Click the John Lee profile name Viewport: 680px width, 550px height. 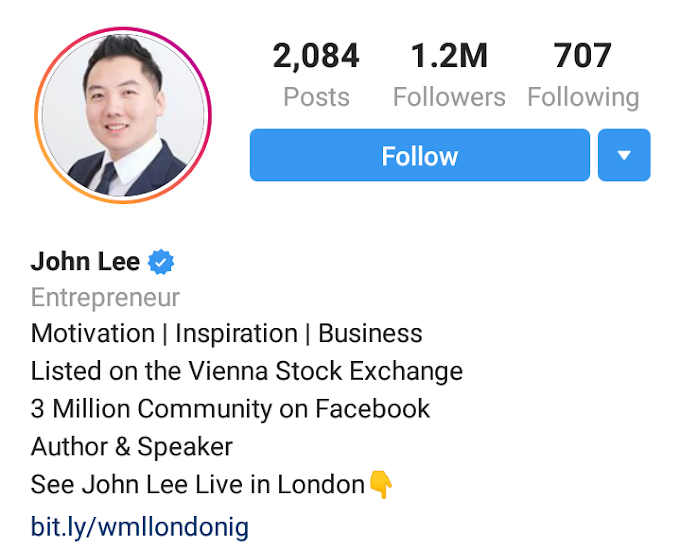[85, 262]
